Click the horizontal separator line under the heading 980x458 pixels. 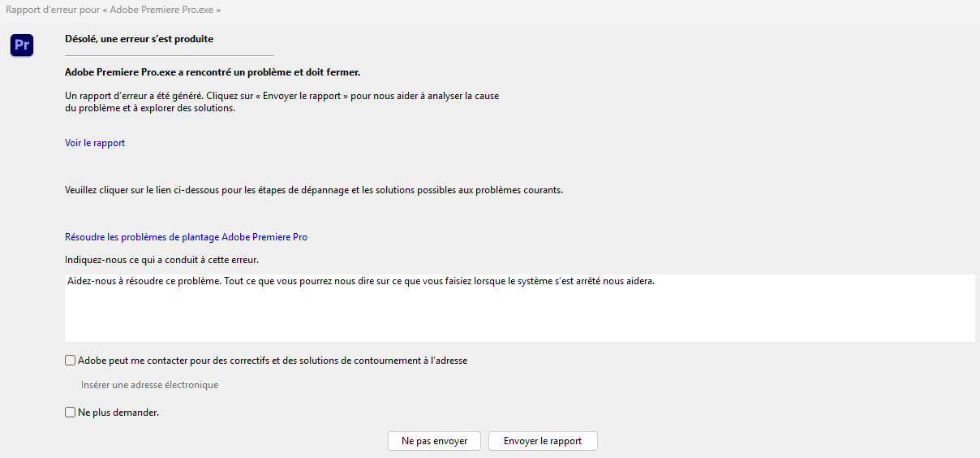[170, 55]
